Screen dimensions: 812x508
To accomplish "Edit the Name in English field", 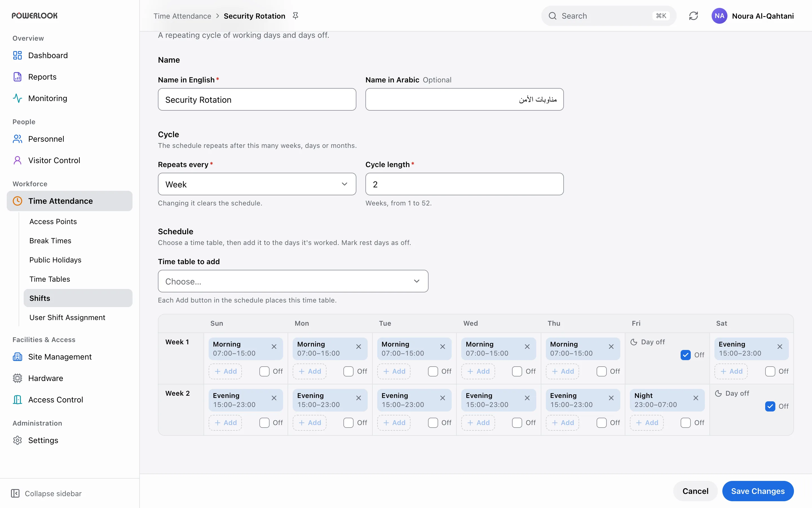I will tap(257, 99).
